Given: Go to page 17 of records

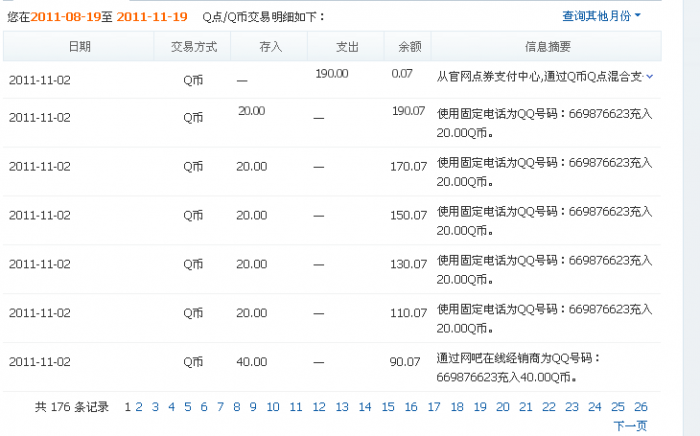Looking at the screenshot, I should pos(434,407).
